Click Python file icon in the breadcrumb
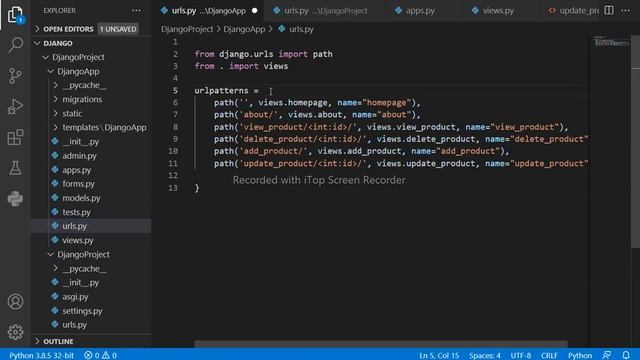Screen dimensions: 640x360 [282, 29]
